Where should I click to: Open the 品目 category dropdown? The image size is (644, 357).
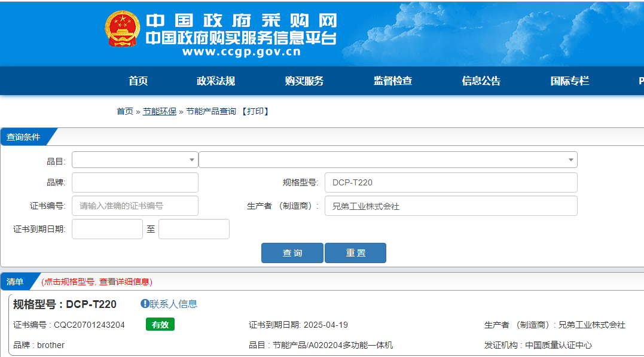click(x=135, y=160)
